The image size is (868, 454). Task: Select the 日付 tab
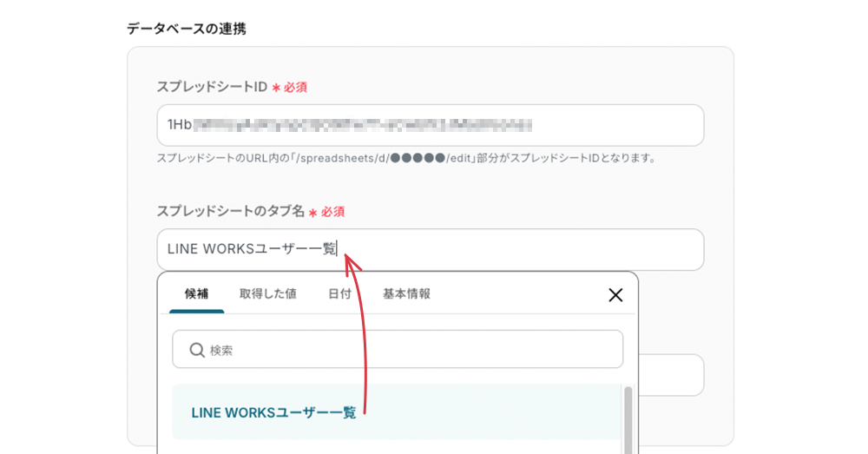coord(339,294)
